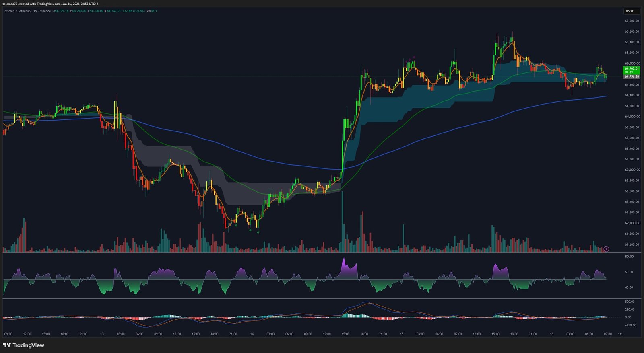Click the green 64,762.01 current price label

click(x=632, y=69)
